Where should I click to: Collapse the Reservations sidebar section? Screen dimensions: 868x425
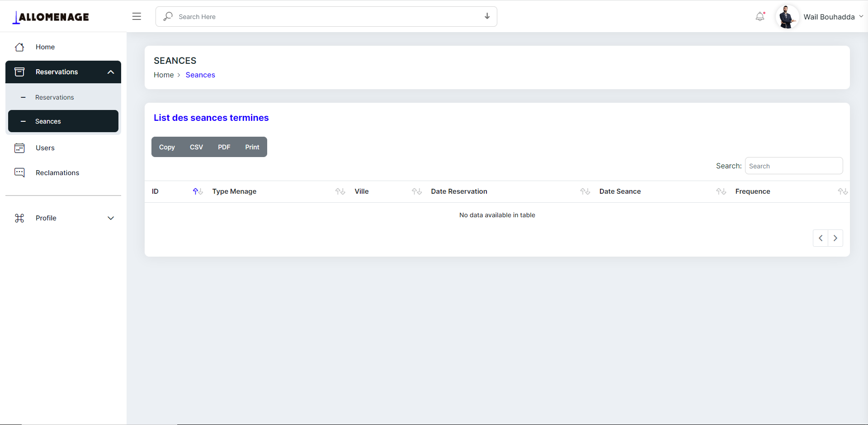pos(63,72)
